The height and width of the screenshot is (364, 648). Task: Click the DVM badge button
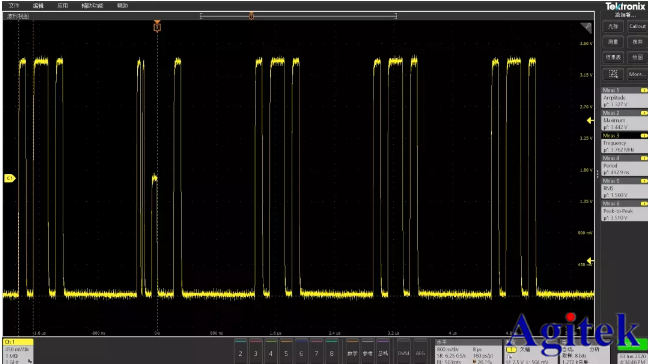(403, 353)
